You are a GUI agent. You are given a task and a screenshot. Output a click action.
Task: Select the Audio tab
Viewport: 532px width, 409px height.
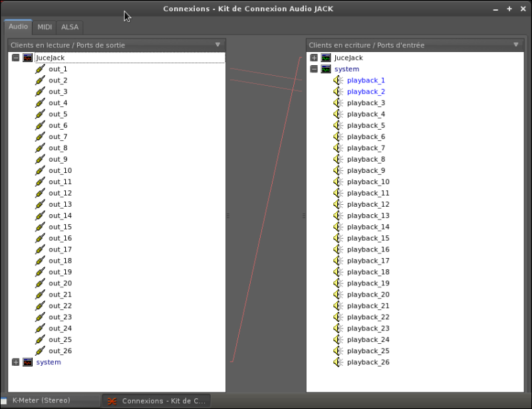point(18,27)
